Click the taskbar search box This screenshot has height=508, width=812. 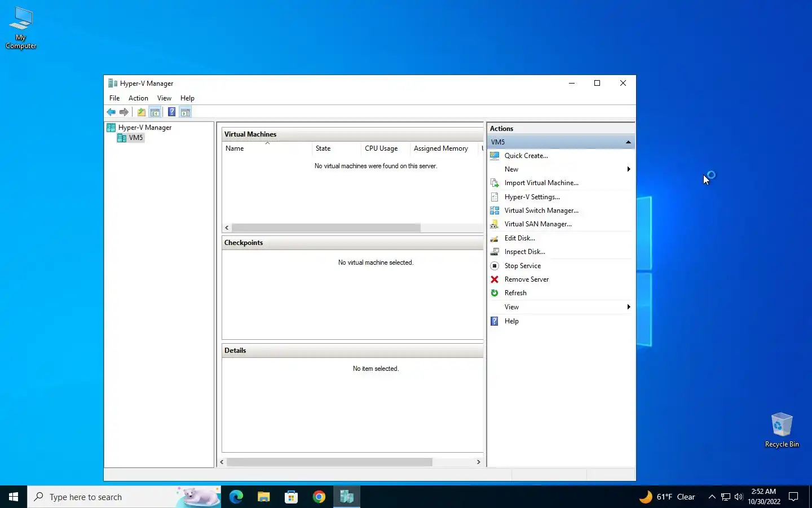coord(124,497)
